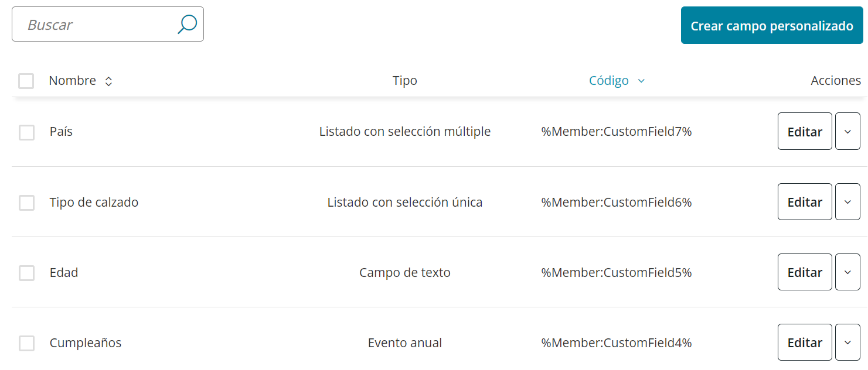Click Crear campo personalizado button
The height and width of the screenshot is (370, 868).
772,25
